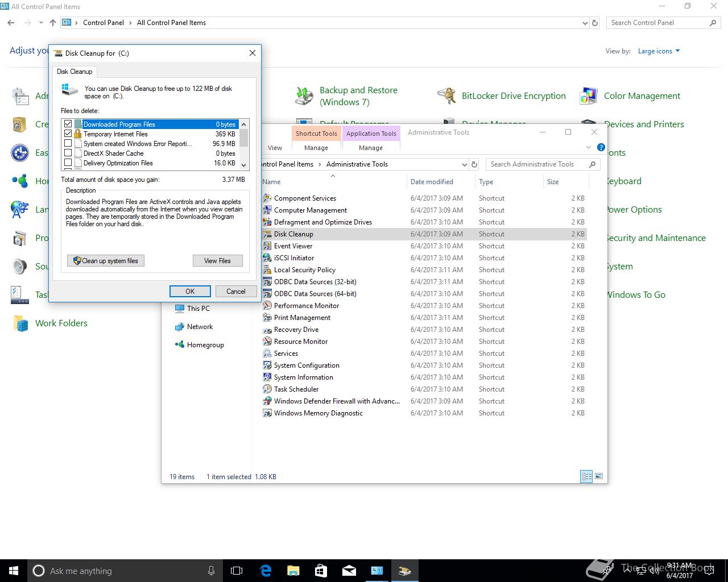Viewport: 728px width, 582px height.
Task: Switch to the details view layout button
Action: [586, 477]
